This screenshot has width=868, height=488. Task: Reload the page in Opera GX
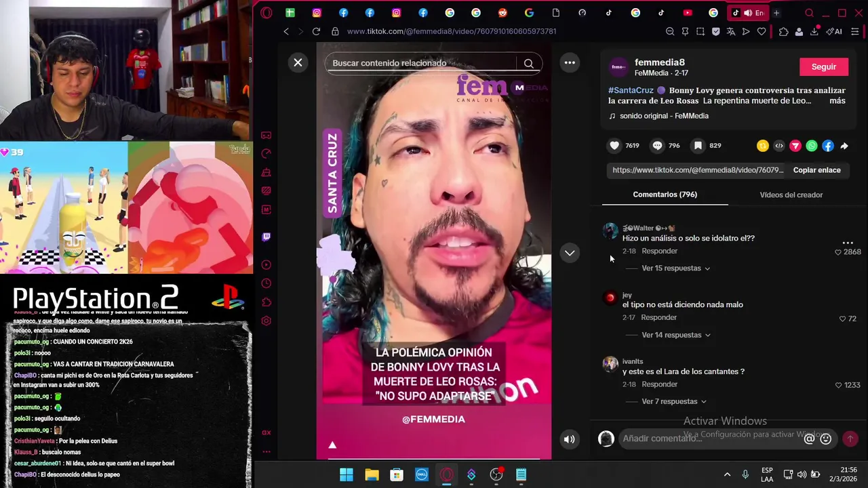[x=316, y=31]
